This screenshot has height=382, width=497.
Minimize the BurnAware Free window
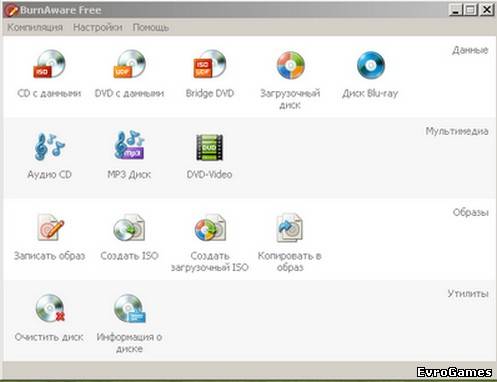click(456, 10)
